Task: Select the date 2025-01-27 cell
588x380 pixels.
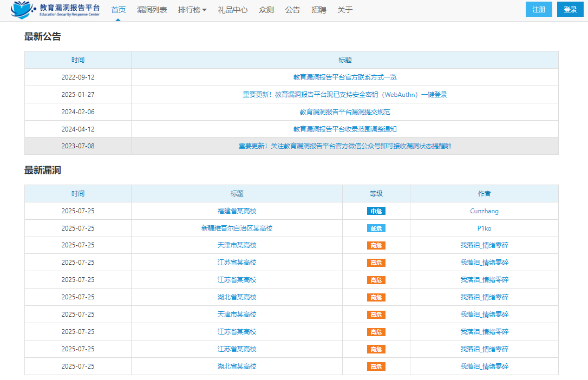Action: (78, 94)
